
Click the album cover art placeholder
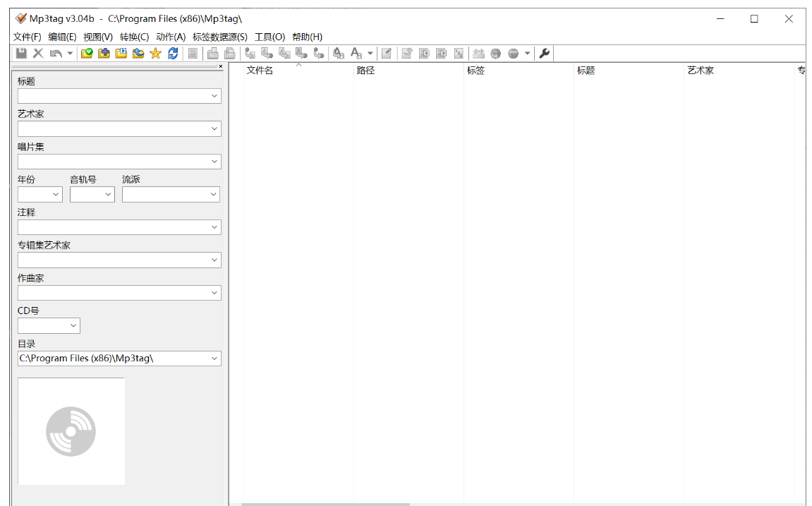[71, 431]
